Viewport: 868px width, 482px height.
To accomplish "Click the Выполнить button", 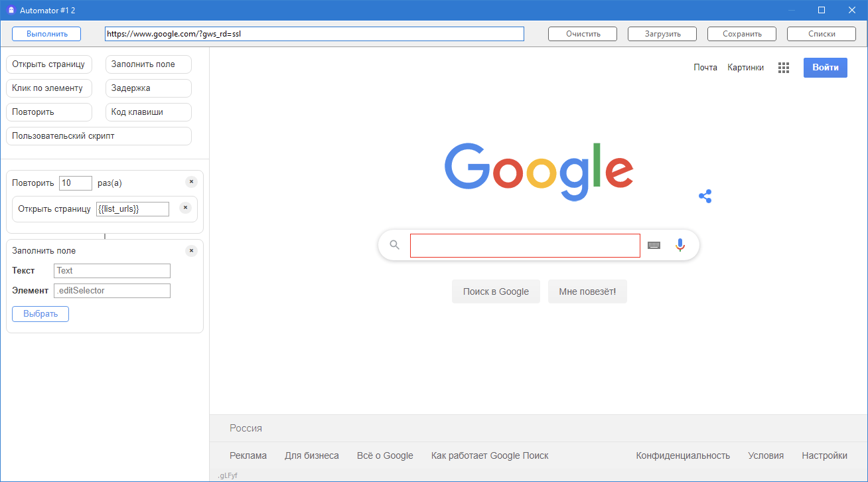I will [46, 34].
